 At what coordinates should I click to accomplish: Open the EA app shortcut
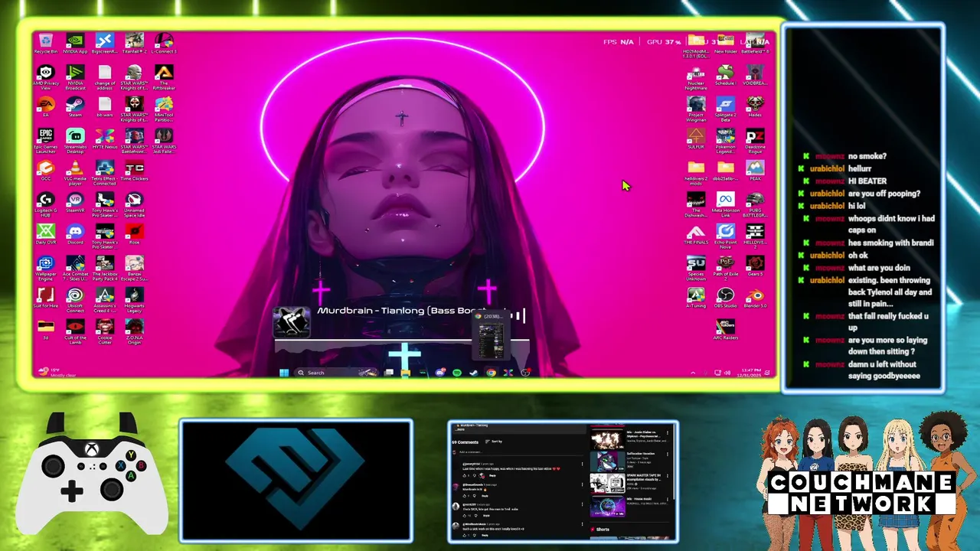pyautogui.click(x=45, y=106)
